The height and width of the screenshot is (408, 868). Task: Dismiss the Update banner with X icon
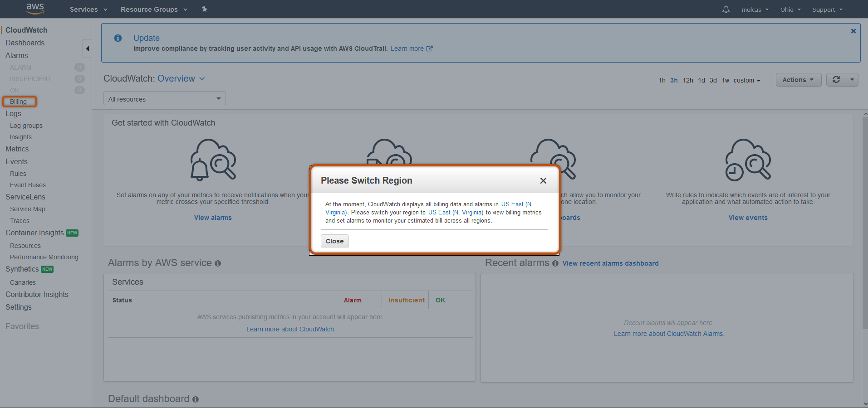tap(853, 31)
